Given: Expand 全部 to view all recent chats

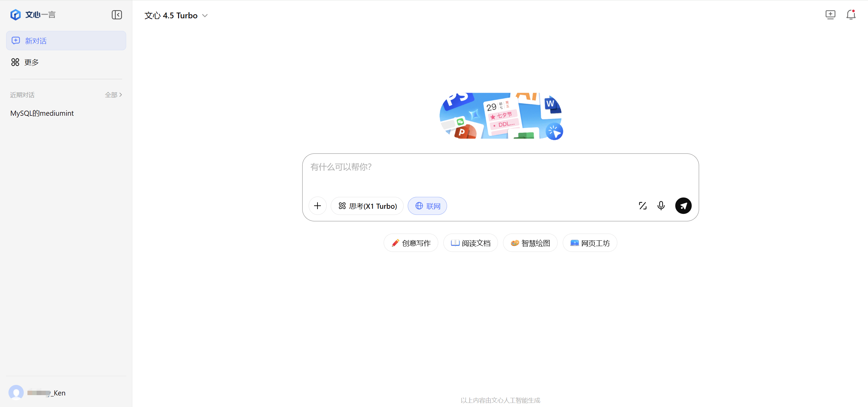Looking at the screenshot, I should (113, 95).
